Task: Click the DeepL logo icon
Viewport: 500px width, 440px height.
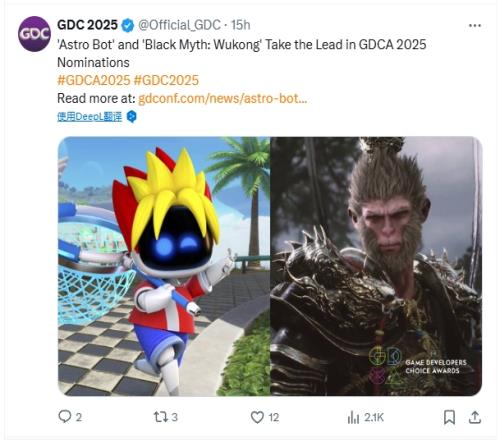Action: 132,117
